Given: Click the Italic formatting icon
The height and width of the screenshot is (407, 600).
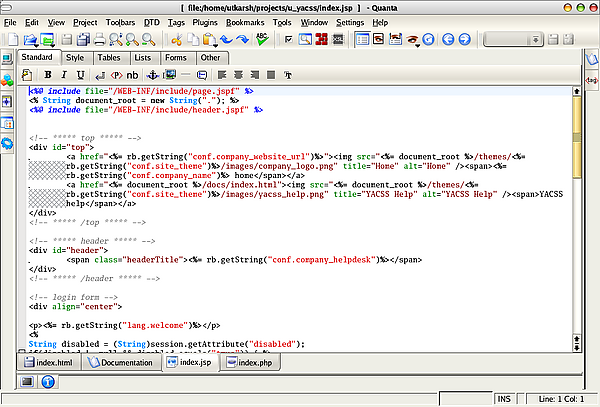Looking at the screenshot, I should click(x=63, y=75).
